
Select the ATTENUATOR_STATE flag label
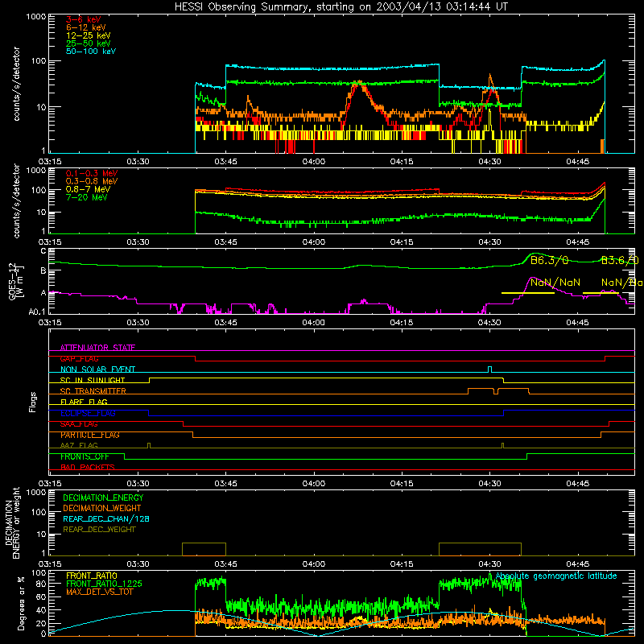pos(97,348)
